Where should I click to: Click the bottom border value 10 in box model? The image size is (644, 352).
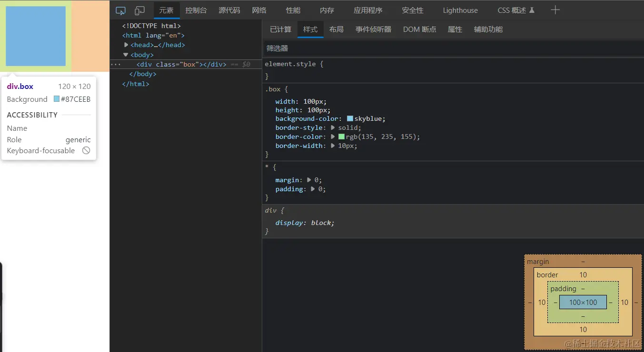click(583, 329)
